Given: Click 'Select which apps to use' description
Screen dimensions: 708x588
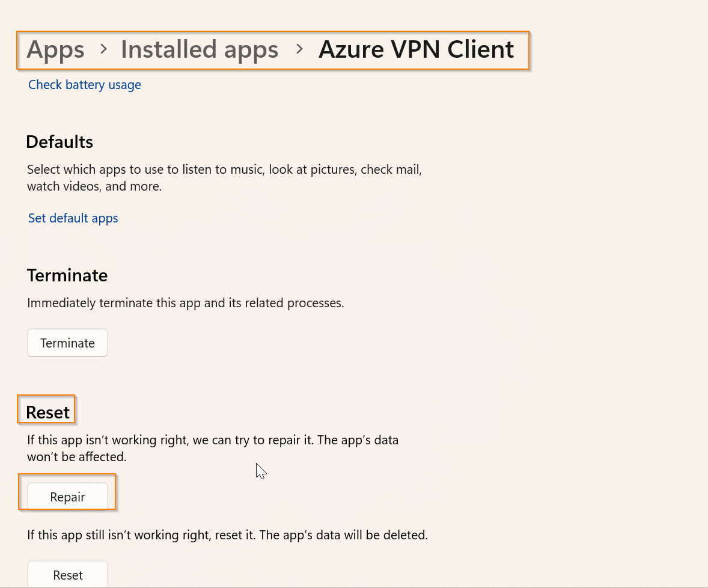Looking at the screenshot, I should click(x=224, y=178).
